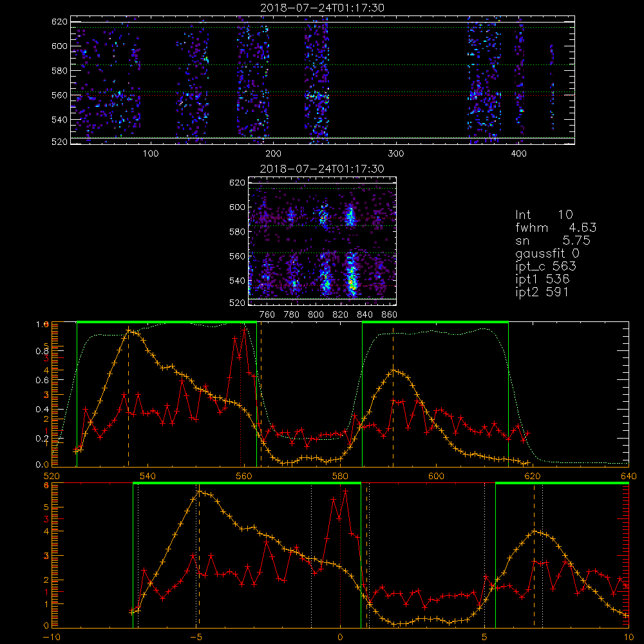Click x-axis label 100 on top plot
Viewport: 644px width, 644px height.
click(151, 154)
